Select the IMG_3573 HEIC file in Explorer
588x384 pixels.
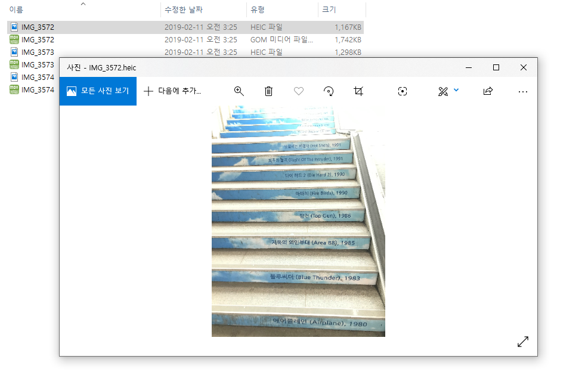pyautogui.click(x=185, y=52)
